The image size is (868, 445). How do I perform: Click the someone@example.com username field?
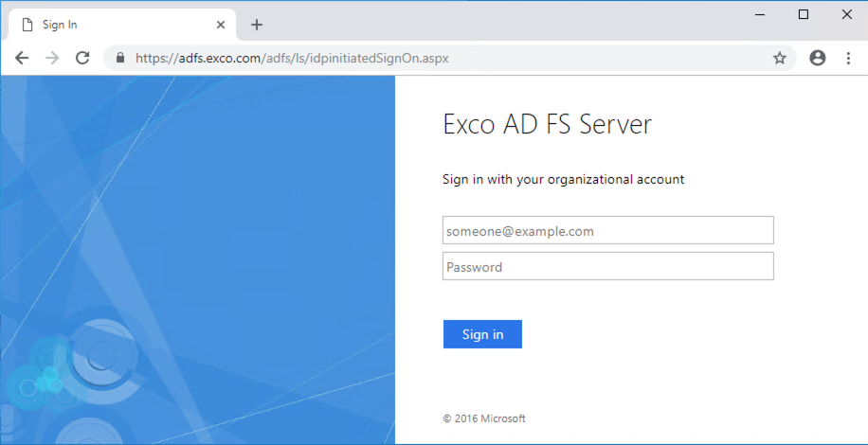tap(607, 230)
